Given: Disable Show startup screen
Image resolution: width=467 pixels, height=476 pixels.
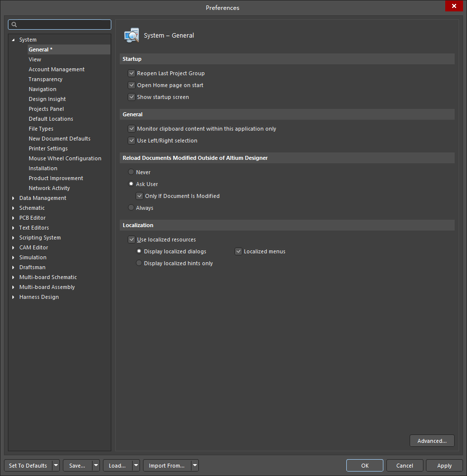Looking at the screenshot, I should (x=132, y=97).
